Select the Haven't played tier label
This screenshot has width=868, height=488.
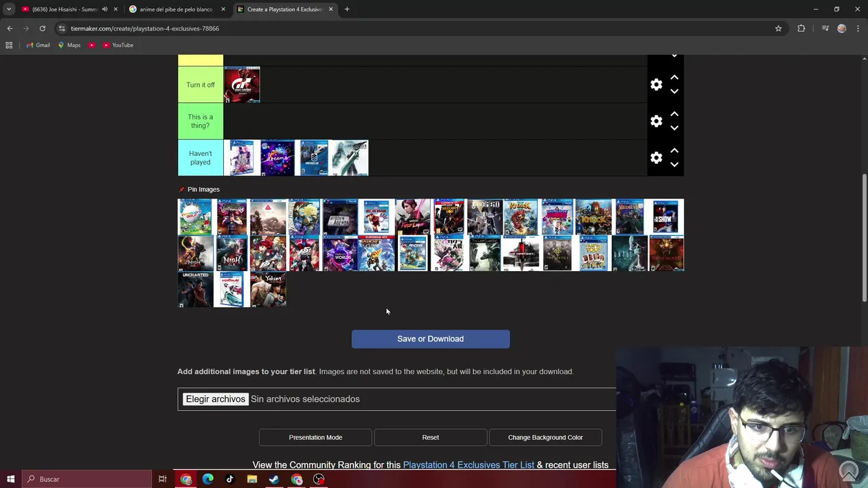[x=201, y=158]
